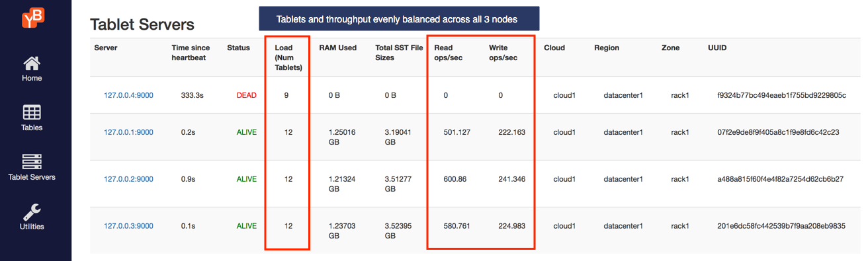Open the Tables grid icon
This screenshot has width=868, height=261.
32,113
